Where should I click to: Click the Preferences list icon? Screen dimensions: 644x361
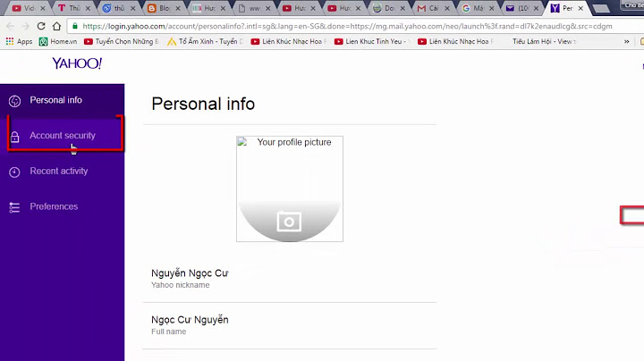pyautogui.click(x=14, y=207)
